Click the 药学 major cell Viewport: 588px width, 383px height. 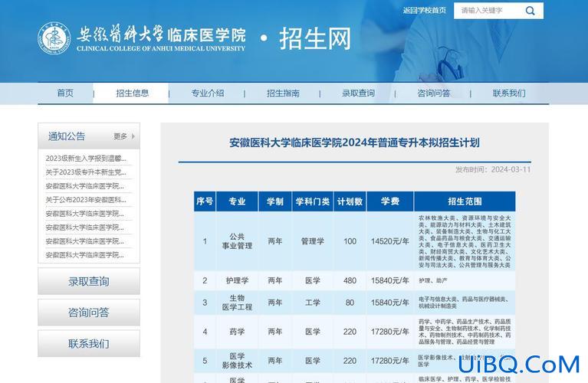coord(237,332)
